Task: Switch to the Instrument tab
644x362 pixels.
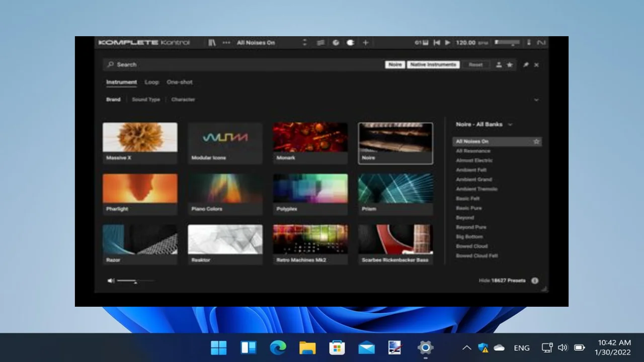Action: 121,82
